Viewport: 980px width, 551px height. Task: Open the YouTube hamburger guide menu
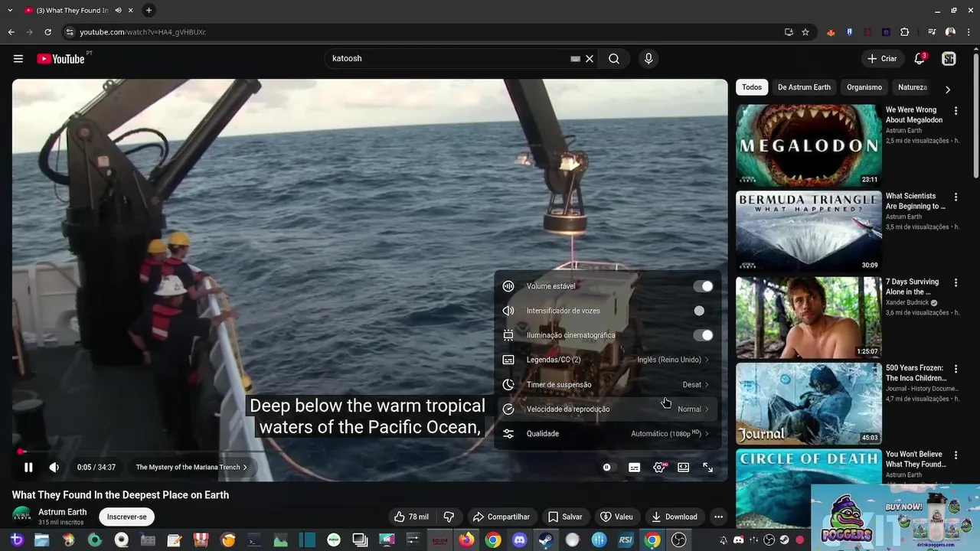(x=18, y=59)
